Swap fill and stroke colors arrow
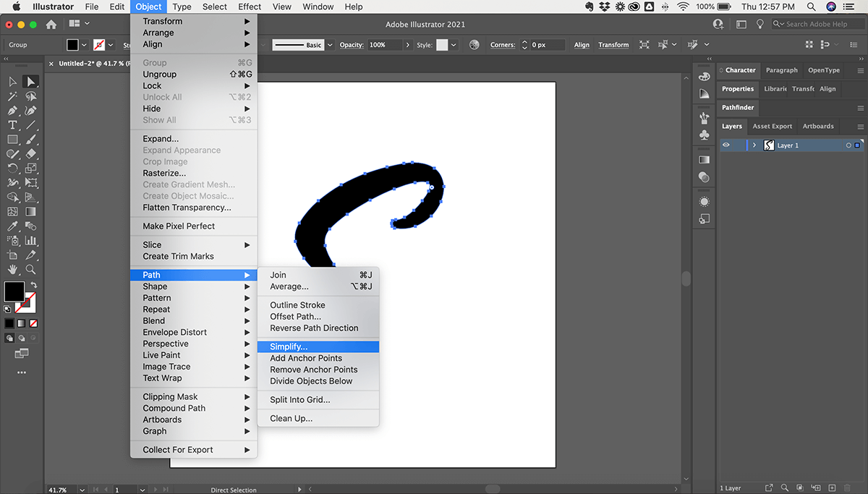The height and width of the screenshot is (494, 868). [33, 285]
